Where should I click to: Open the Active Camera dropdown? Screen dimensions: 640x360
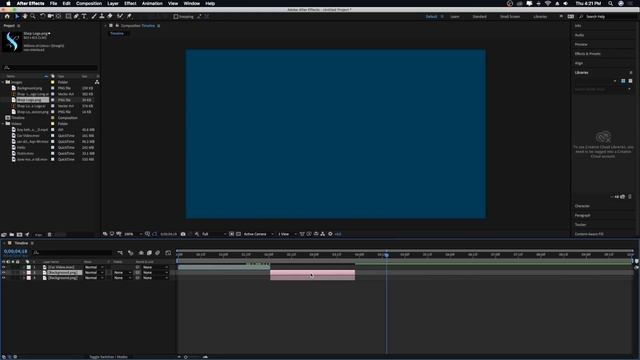(x=259, y=234)
